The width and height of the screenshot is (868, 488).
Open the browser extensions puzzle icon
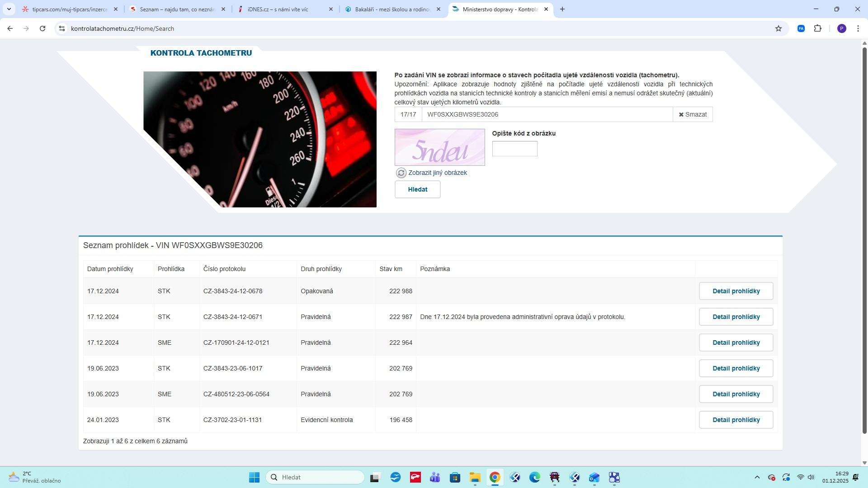pos(817,28)
